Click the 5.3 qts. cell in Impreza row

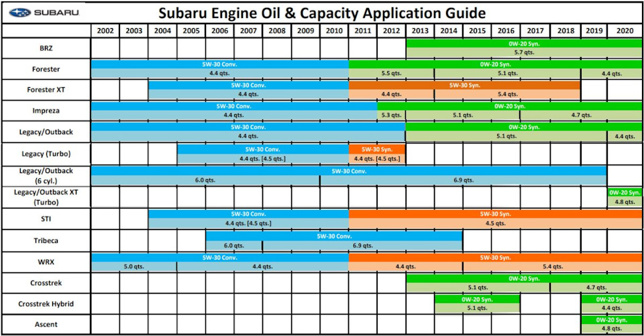[391, 115]
